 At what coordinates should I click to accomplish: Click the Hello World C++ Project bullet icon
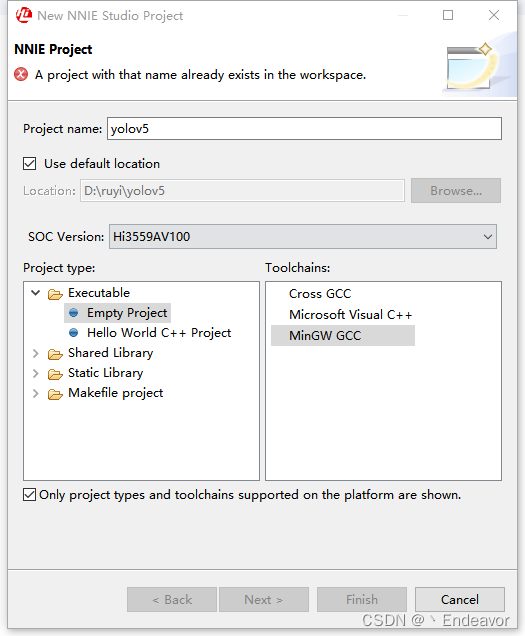(x=73, y=333)
